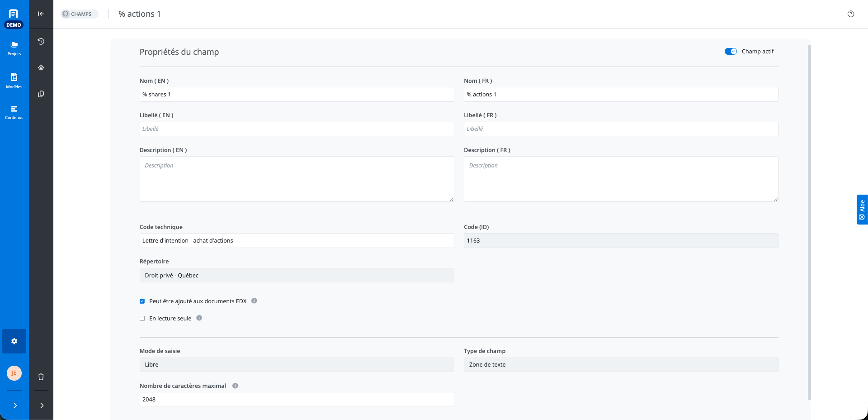The image size is (868, 420).
Task: Click the % actions 1 page title
Action: coord(140,14)
